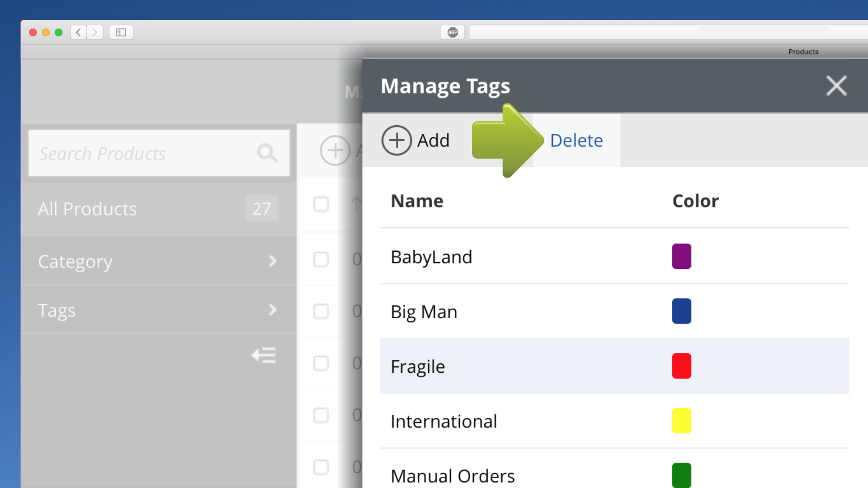
Task: Click the 27 product count badge
Action: [261, 208]
